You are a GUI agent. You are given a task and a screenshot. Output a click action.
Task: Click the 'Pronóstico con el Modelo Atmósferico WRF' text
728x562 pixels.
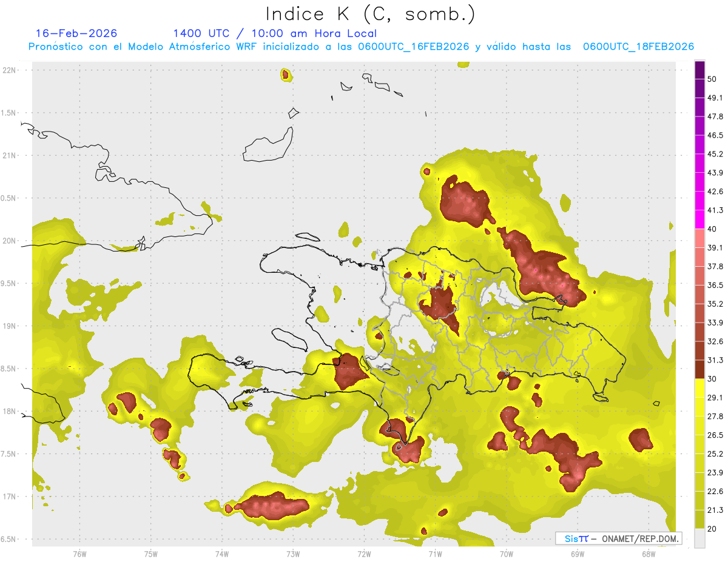click(x=144, y=47)
